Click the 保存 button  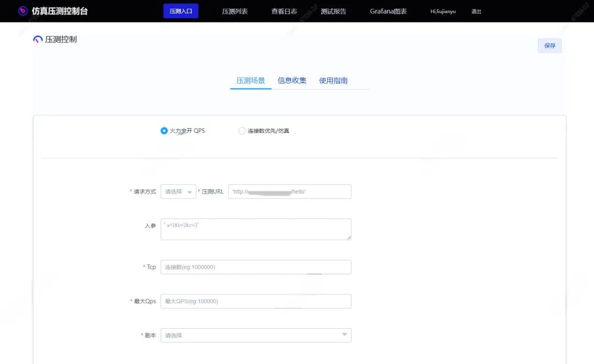pos(549,46)
